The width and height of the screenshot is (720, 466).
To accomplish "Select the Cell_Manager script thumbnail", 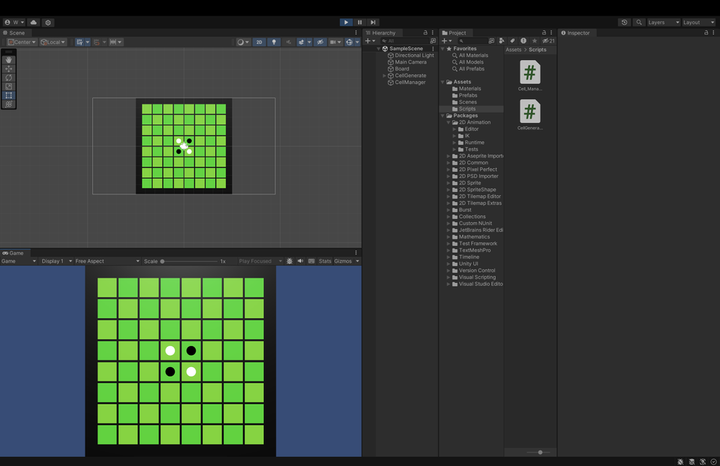I will (529, 73).
